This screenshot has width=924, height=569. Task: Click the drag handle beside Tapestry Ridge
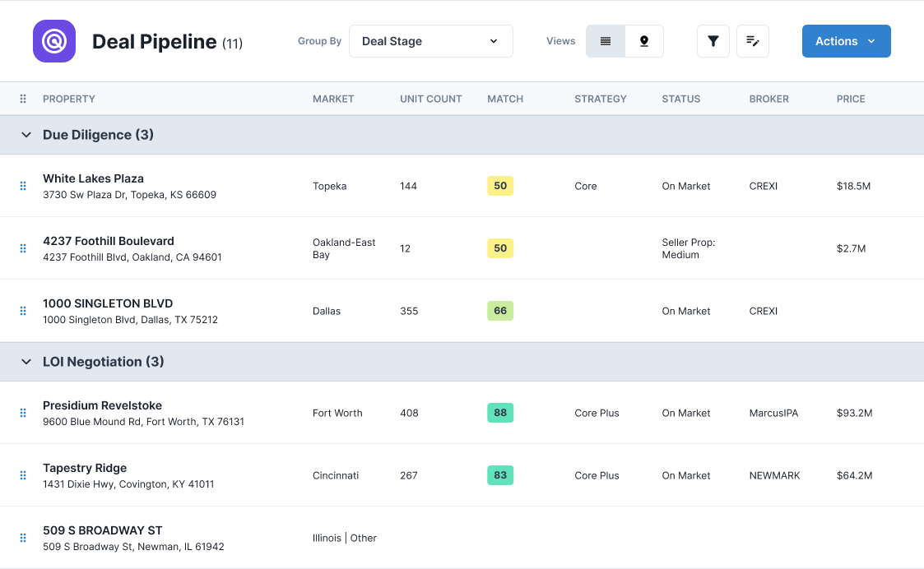click(22, 475)
